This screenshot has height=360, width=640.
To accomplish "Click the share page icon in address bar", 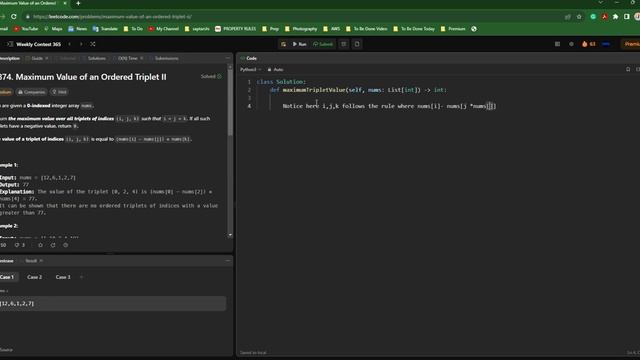I will click(567, 17).
